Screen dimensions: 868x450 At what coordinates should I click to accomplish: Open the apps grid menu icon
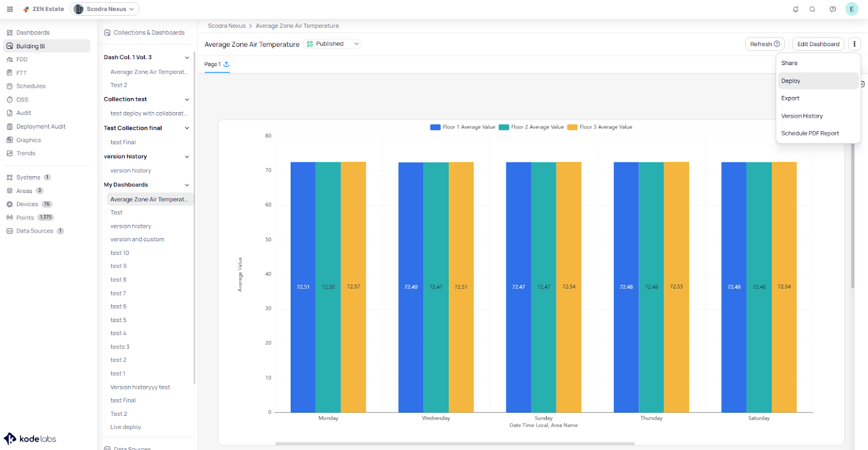(x=10, y=9)
